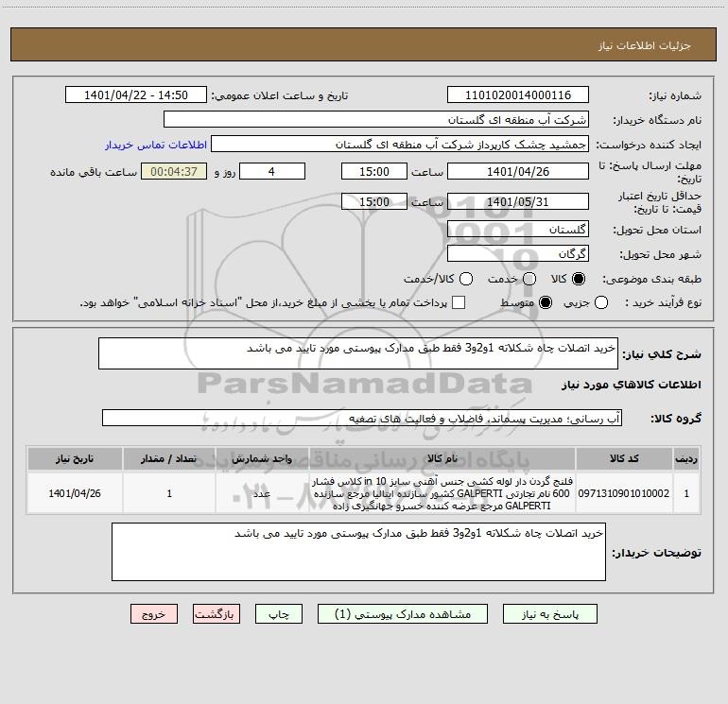The image size is (728, 704).
Task: Click the جزئیات اطلاعات نیاز header title
Action: [x=645, y=45]
